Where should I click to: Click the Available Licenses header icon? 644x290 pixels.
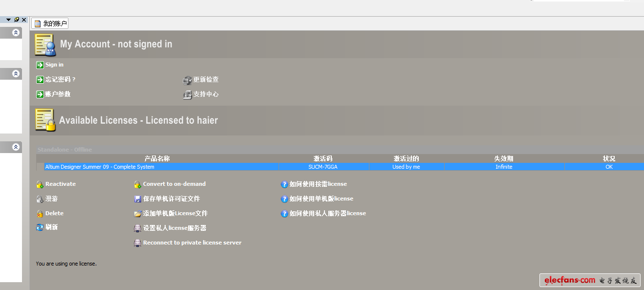click(x=45, y=120)
